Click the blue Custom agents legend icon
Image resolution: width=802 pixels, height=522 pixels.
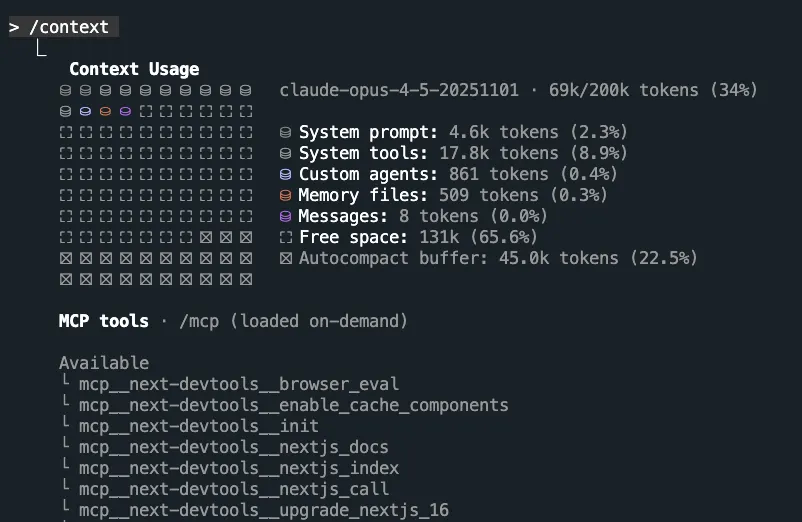pyautogui.click(x=285, y=174)
